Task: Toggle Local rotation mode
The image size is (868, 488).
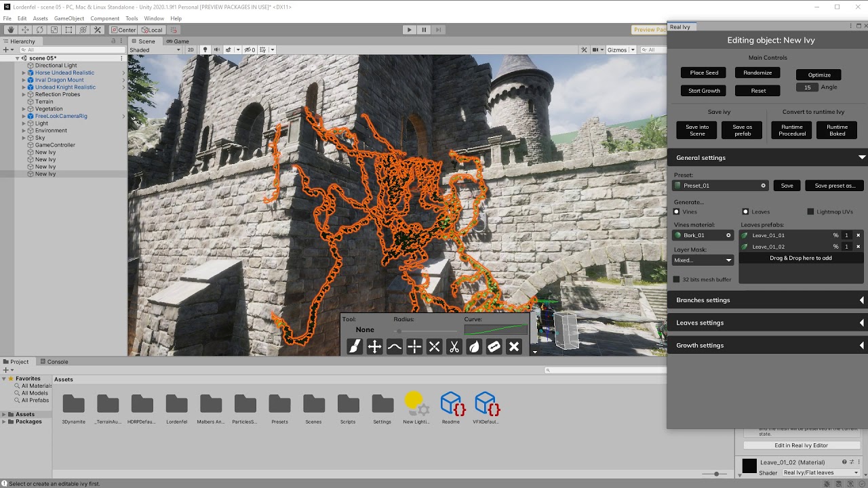Action: [151, 30]
